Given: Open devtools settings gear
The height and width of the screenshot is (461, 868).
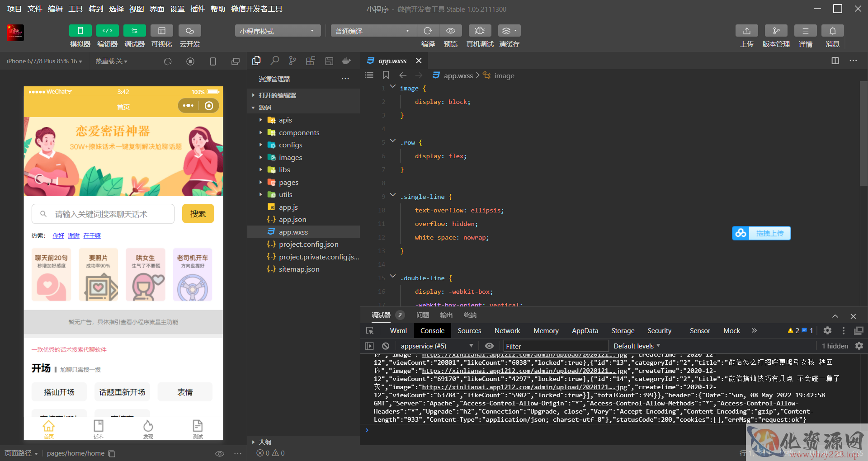Looking at the screenshot, I should [x=827, y=331].
